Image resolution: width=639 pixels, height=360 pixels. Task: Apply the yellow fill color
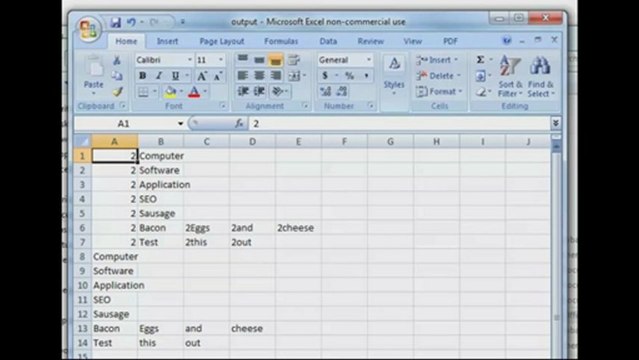click(170, 92)
